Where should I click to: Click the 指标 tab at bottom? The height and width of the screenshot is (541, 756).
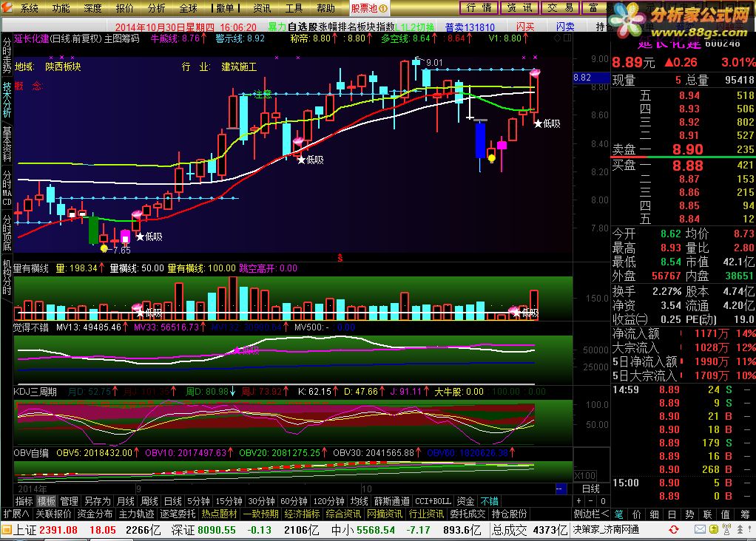click(x=24, y=501)
